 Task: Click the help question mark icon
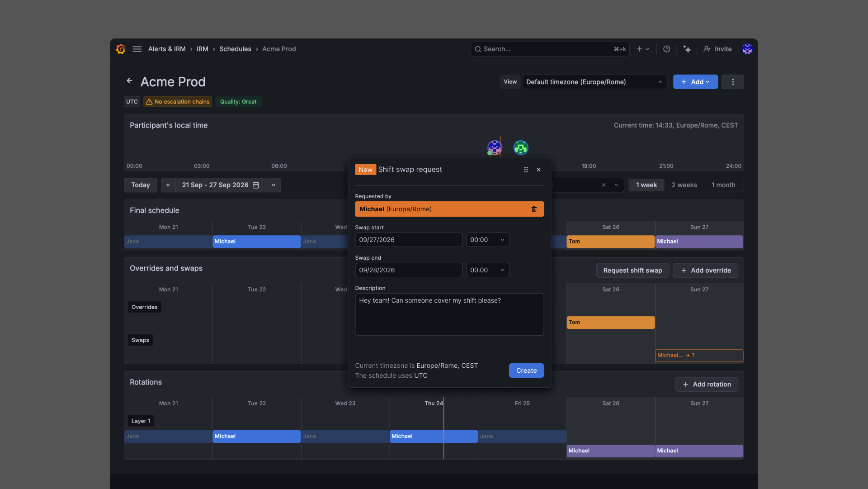tap(666, 49)
